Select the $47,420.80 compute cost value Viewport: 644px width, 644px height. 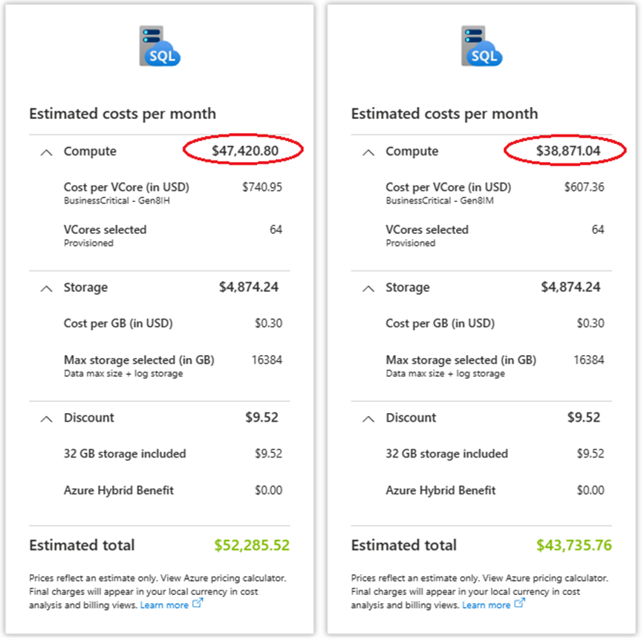[245, 151]
